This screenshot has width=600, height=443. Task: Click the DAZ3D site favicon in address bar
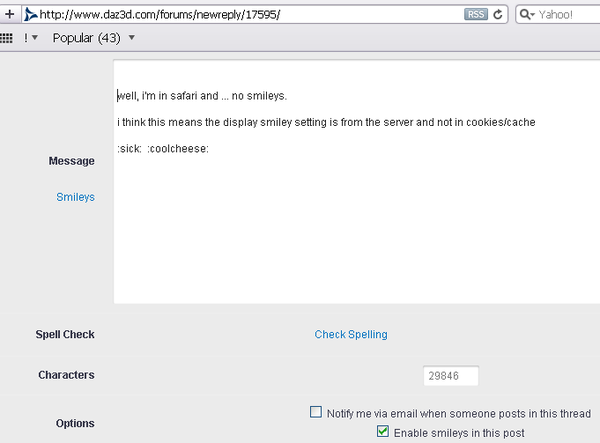point(31,15)
